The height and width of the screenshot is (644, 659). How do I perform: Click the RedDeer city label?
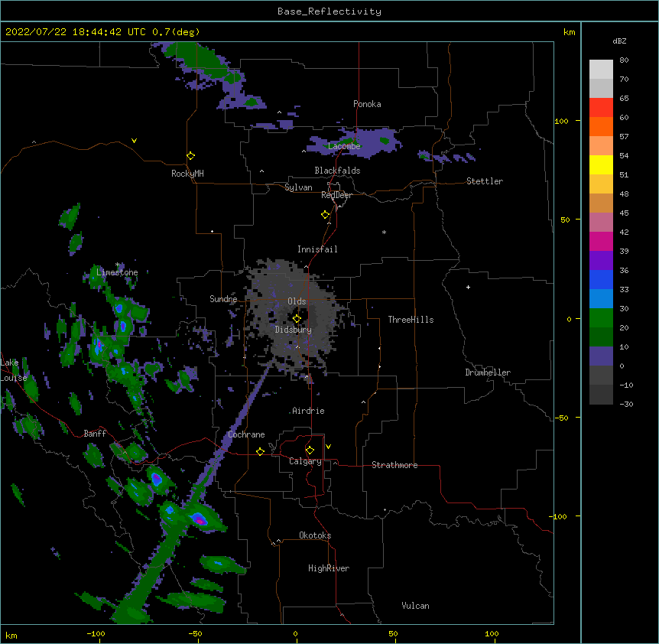(336, 195)
